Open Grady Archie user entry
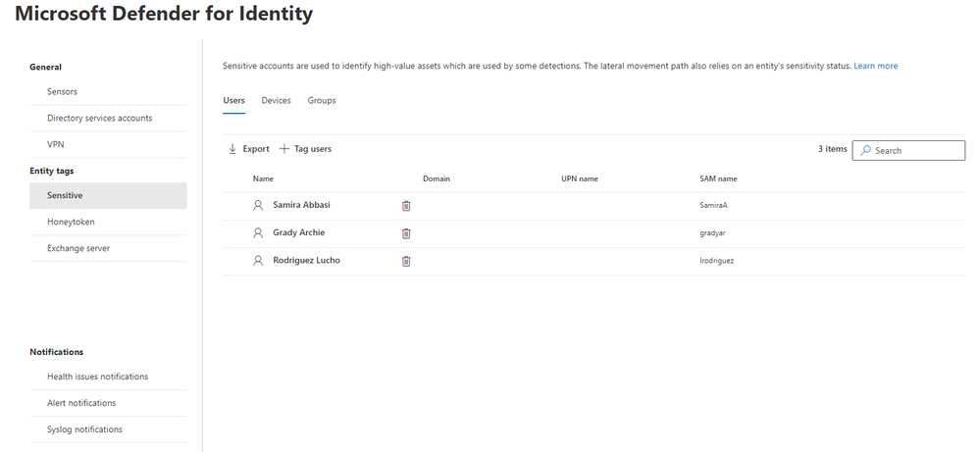 click(x=298, y=233)
